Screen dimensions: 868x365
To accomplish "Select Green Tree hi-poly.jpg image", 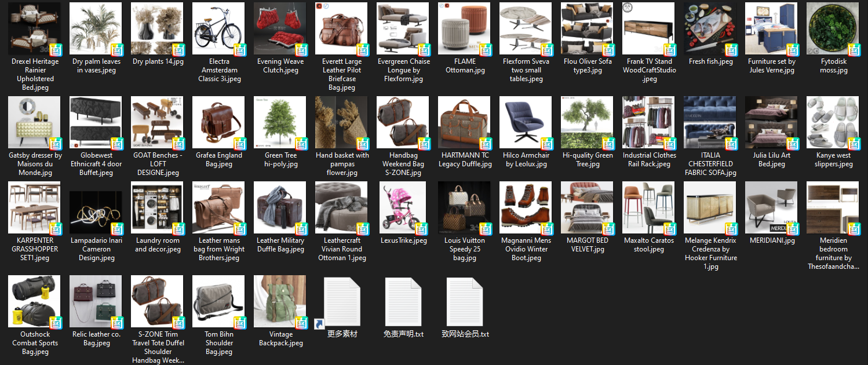I will (280, 122).
